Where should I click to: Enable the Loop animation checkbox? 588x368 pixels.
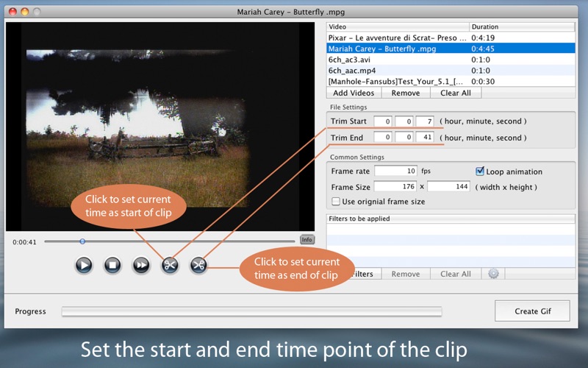480,171
